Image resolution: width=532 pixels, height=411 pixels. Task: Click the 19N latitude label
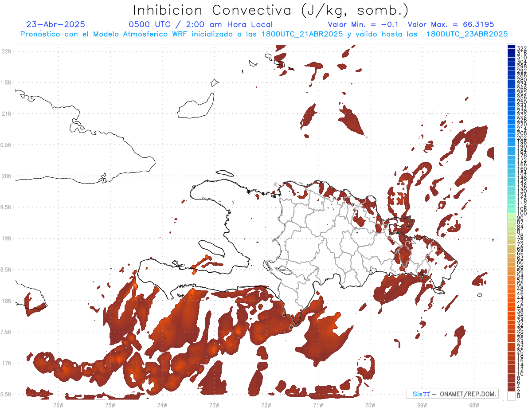7,239
